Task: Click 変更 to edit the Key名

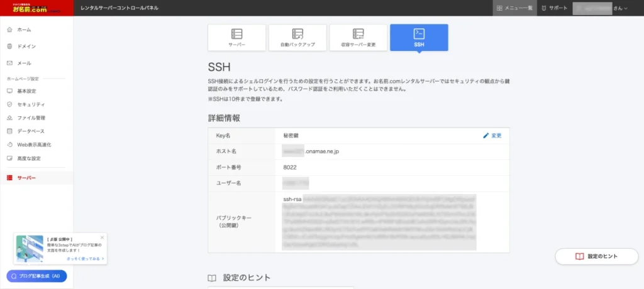Action: [x=492, y=135]
